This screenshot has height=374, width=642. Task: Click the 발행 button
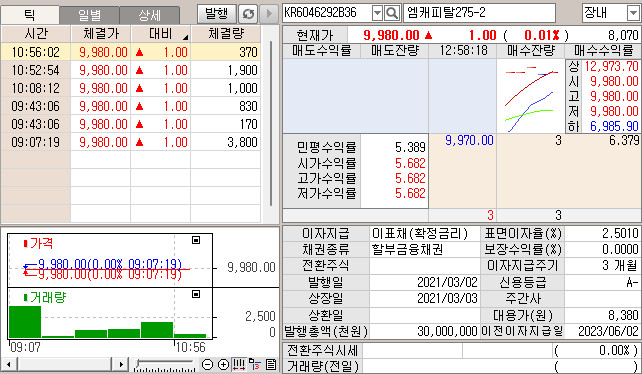[x=217, y=14]
